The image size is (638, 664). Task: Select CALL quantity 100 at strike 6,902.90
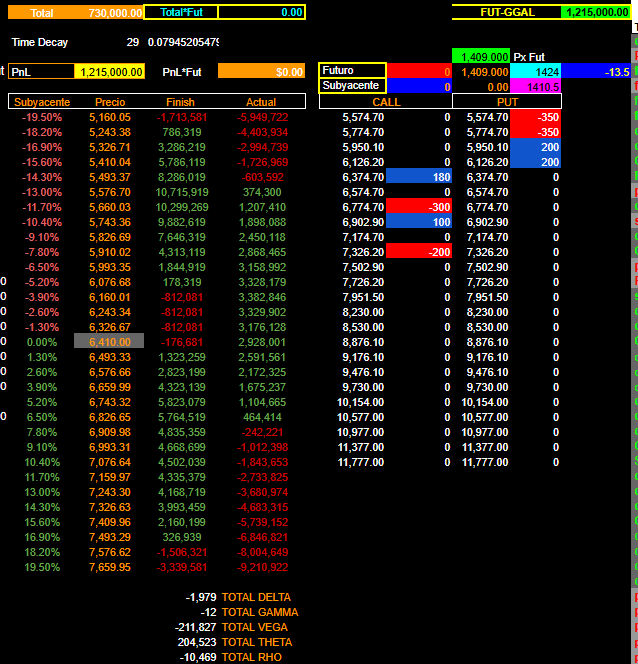tap(419, 222)
